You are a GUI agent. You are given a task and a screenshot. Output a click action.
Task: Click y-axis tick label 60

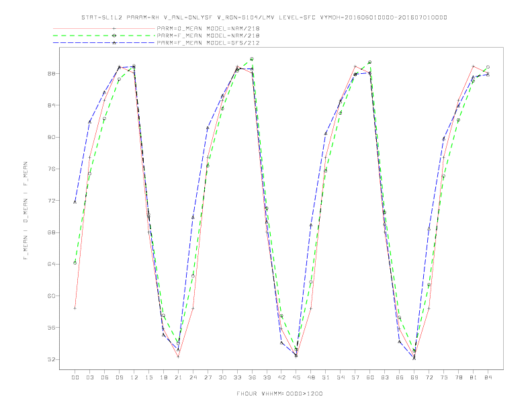51,296
